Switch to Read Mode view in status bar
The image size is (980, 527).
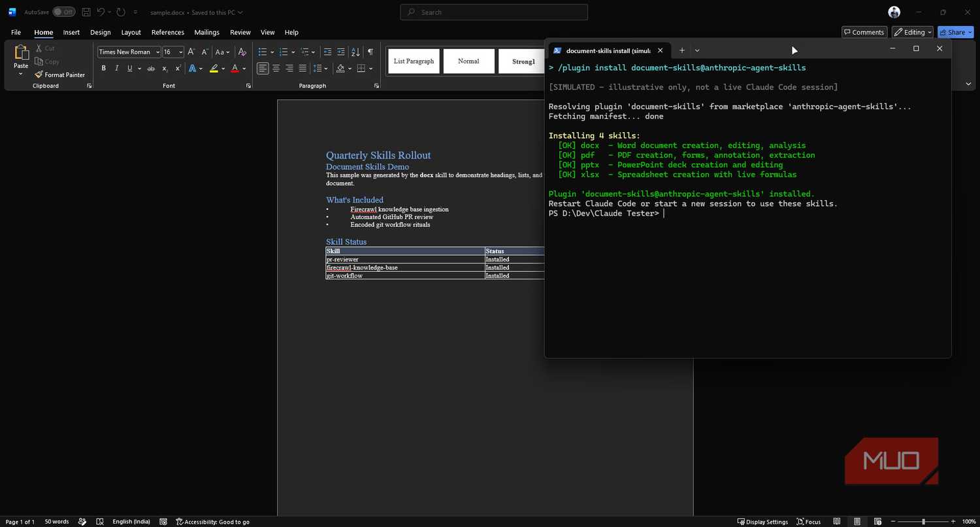click(x=837, y=522)
